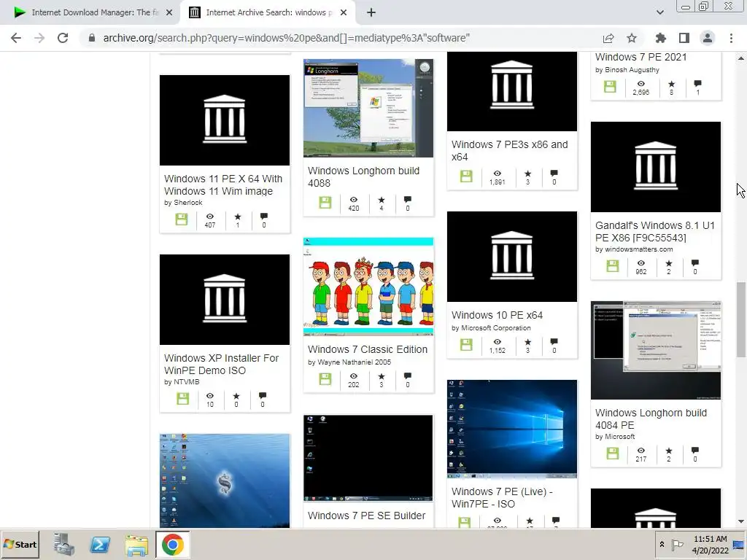Toggle the browser side panel icon

tap(684, 38)
